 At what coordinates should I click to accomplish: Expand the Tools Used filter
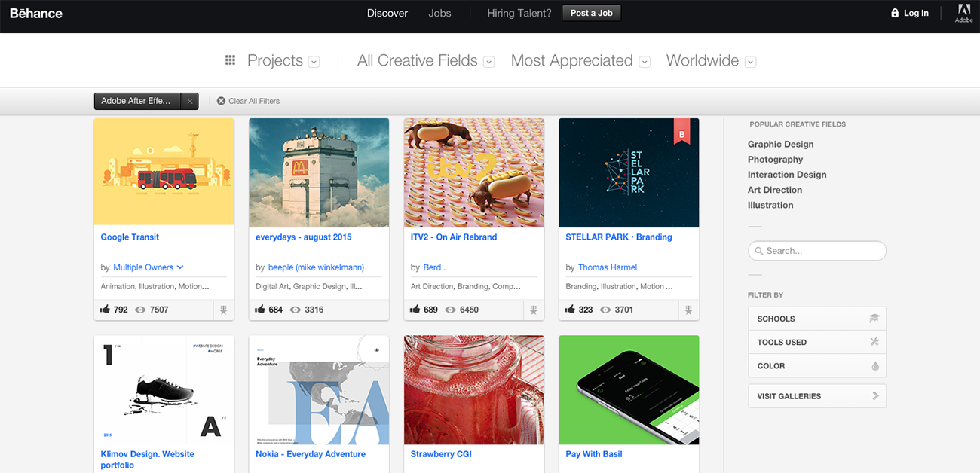pos(817,342)
